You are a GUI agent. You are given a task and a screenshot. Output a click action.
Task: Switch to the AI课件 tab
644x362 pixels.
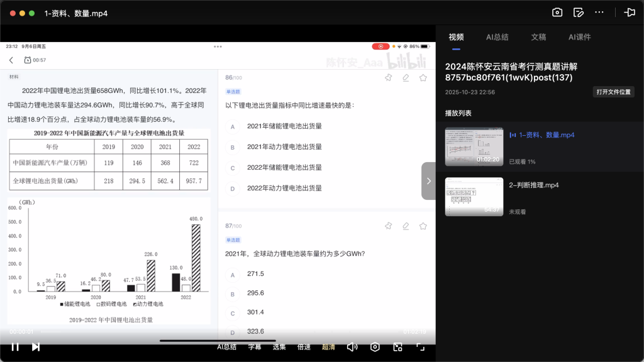(x=579, y=36)
